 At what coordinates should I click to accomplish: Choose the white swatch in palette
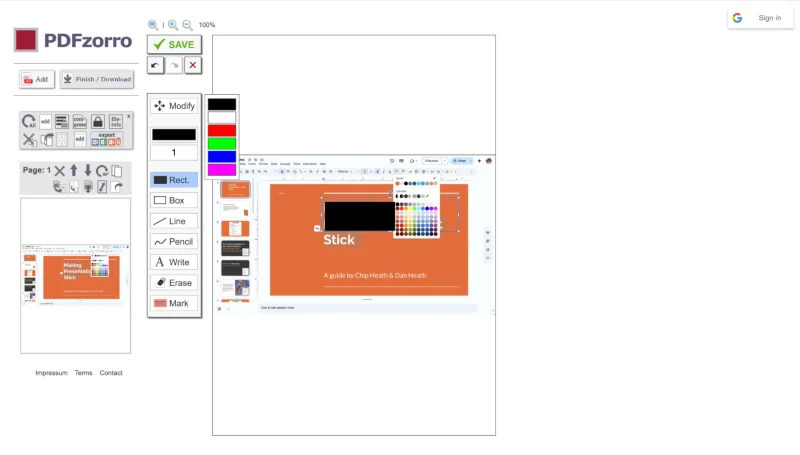click(222, 118)
